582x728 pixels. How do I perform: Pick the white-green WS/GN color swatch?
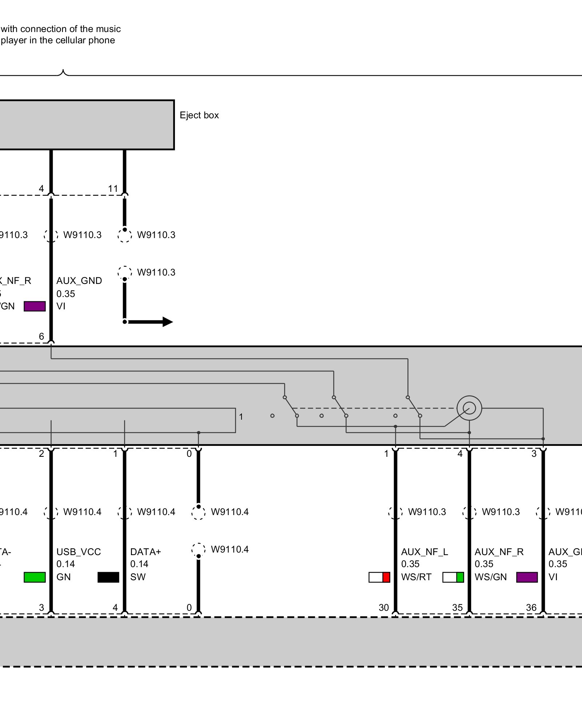click(453, 577)
